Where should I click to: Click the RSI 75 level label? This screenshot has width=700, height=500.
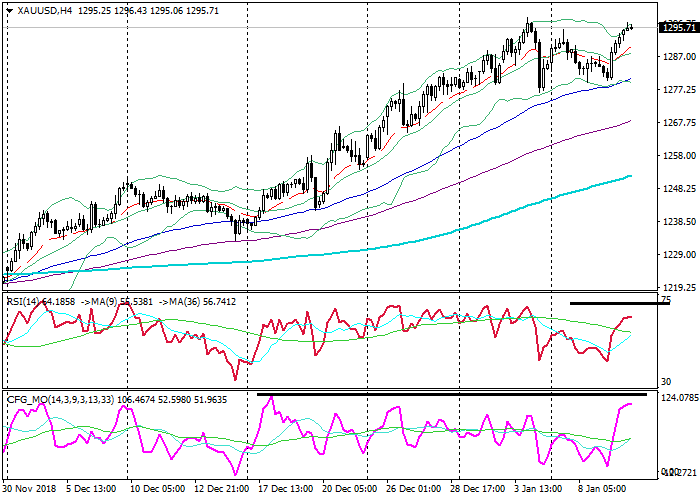pyautogui.click(x=665, y=300)
